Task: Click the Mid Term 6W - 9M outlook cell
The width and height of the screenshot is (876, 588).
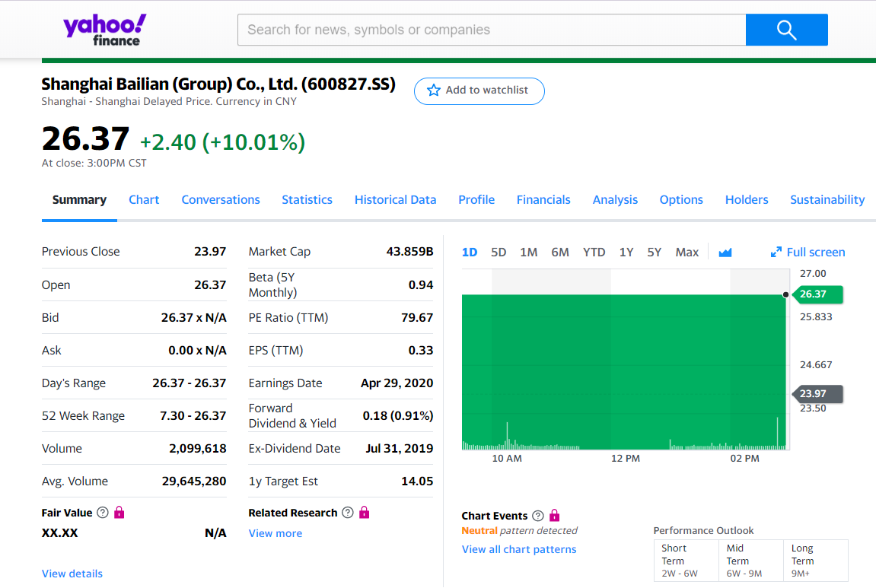Action: click(751, 561)
